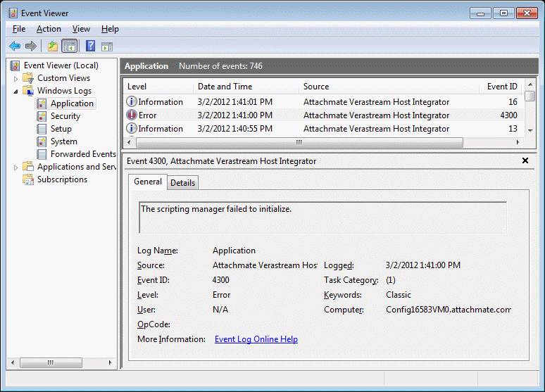Click the Forwarded Events log icon
This screenshot has width=545, height=392.
click(42, 154)
